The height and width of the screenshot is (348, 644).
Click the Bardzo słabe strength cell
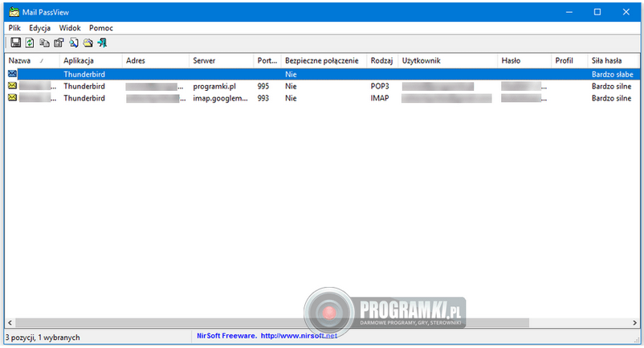coord(613,75)
